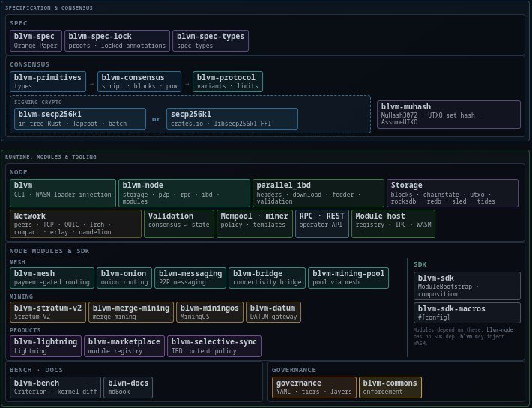Click the NODE section heading
532x408 pixels.
[x=18, y=172]
